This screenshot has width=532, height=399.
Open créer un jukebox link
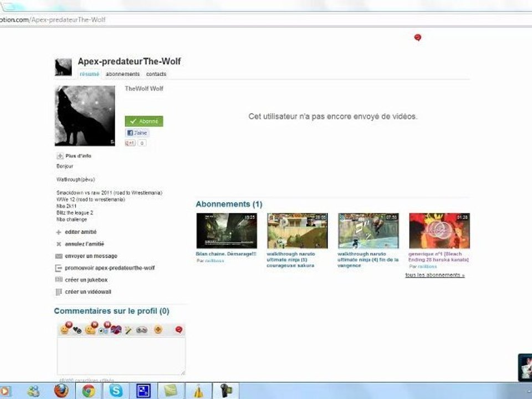tap(86, 280)
